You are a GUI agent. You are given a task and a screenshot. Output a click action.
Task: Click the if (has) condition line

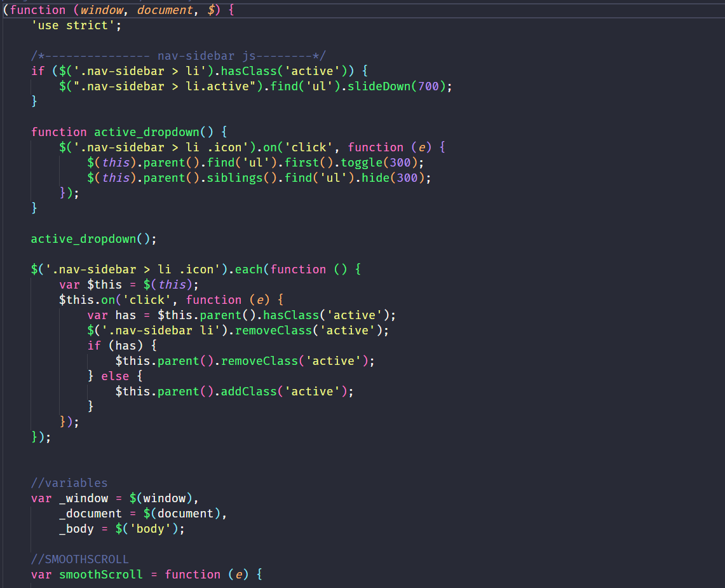pos(122,346)
